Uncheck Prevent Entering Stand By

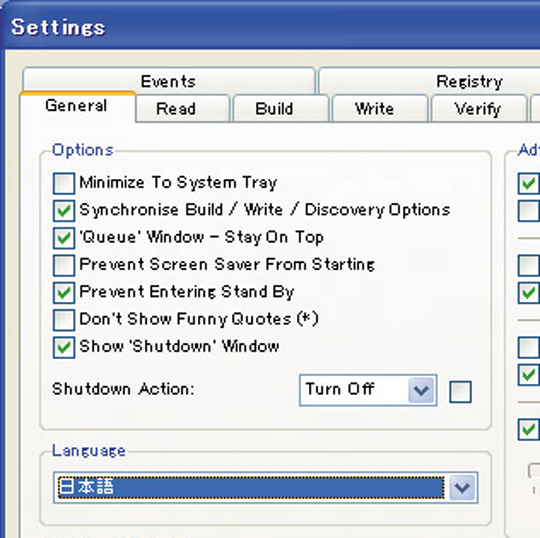click(64, 292)
